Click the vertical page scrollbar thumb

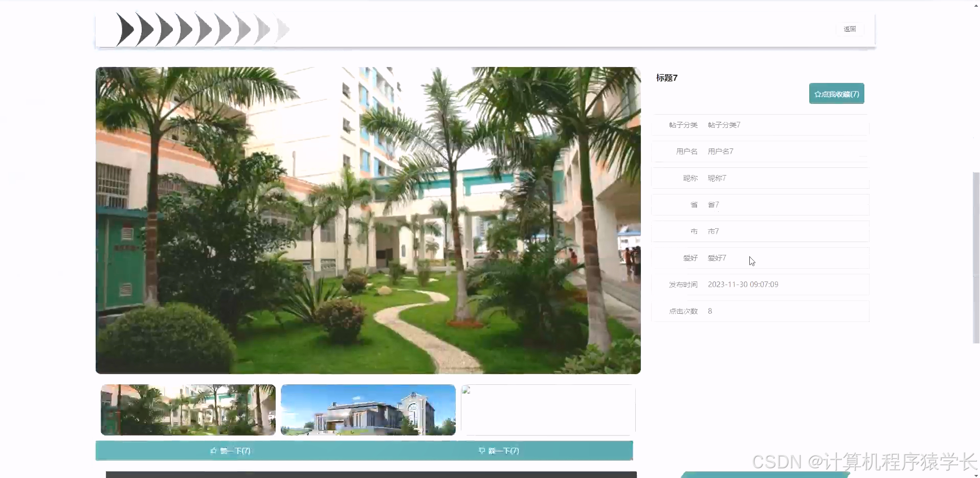976,258
